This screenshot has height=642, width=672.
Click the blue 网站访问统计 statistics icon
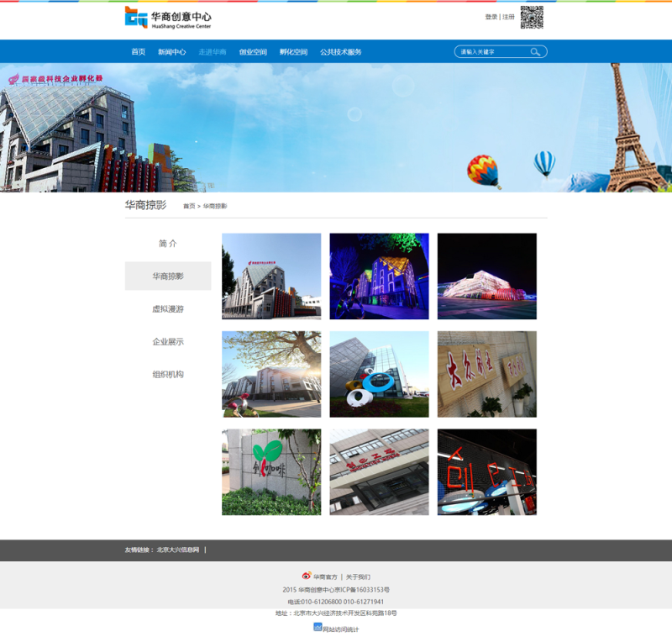[x=318, y=627]
